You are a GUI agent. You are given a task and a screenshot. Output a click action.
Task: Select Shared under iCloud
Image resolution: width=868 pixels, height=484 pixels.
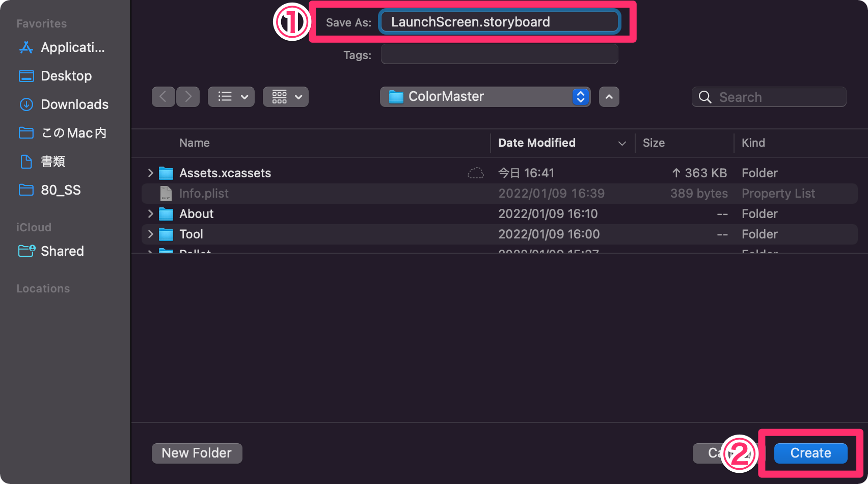coord(62,251)
